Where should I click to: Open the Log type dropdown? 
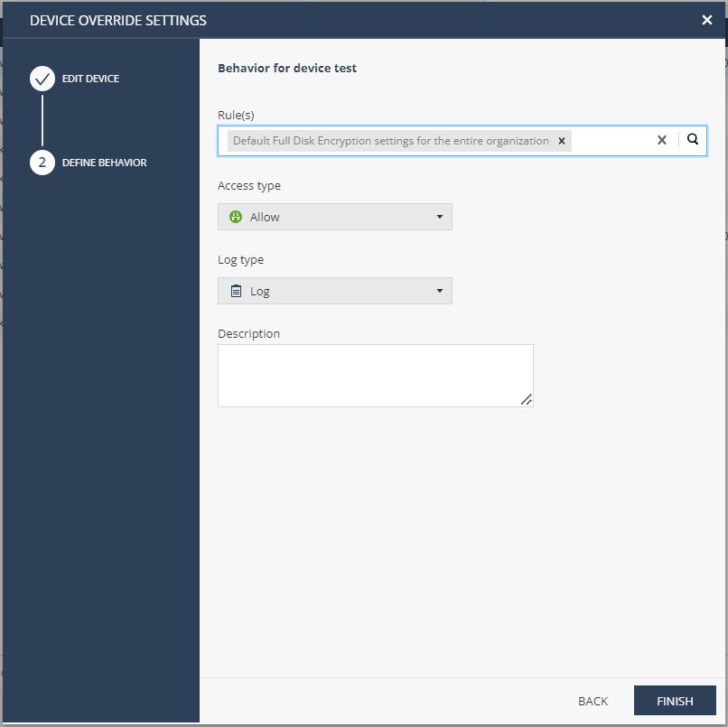tap(335, 291)
